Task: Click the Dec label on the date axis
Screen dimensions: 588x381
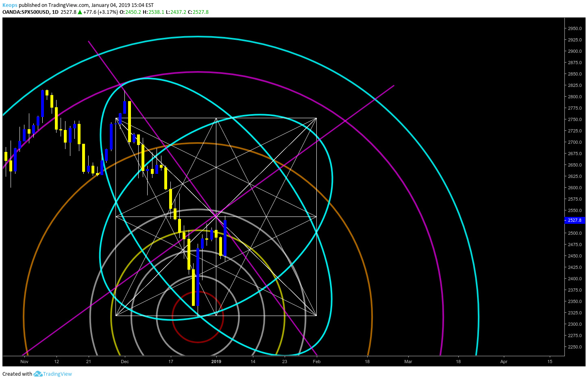Action: click(x=125, y=362)
